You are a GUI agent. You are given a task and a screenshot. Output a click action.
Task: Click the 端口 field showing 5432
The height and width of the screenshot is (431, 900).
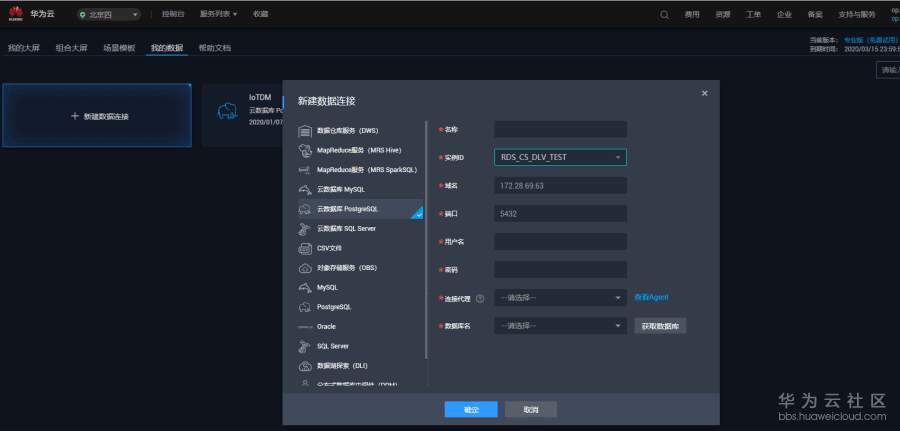click(560, 213)
